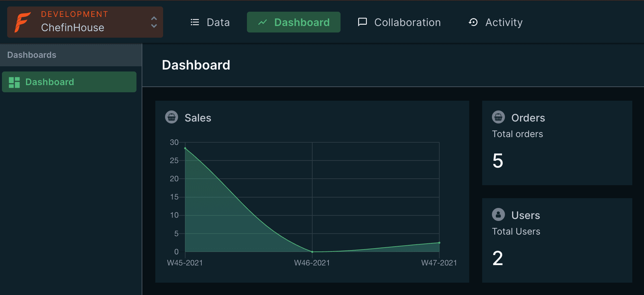Open the ChefinHouse project dropdown
644x295 pixels.
[x=72, y=28]
